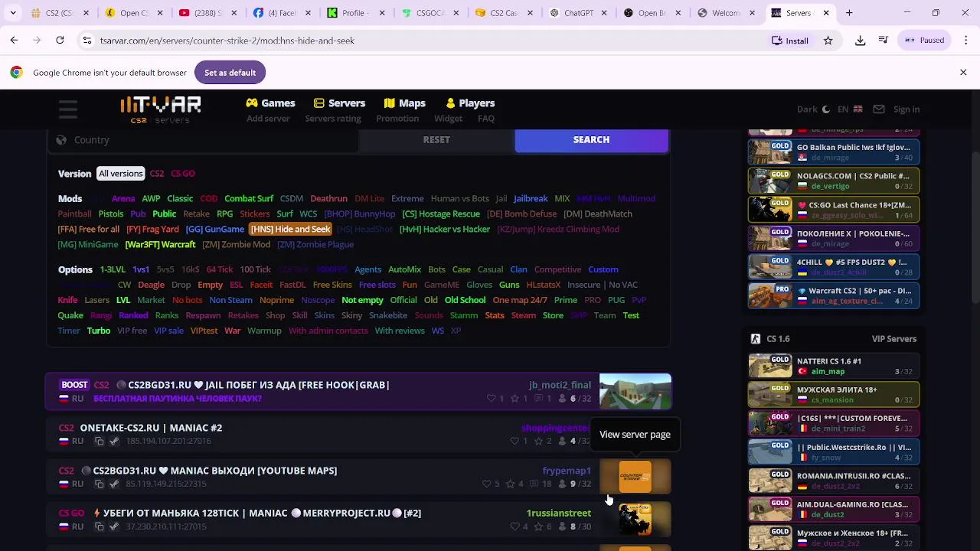Enable the Not empty option filter
The image size is (980, 551).
tap(362, 300)
